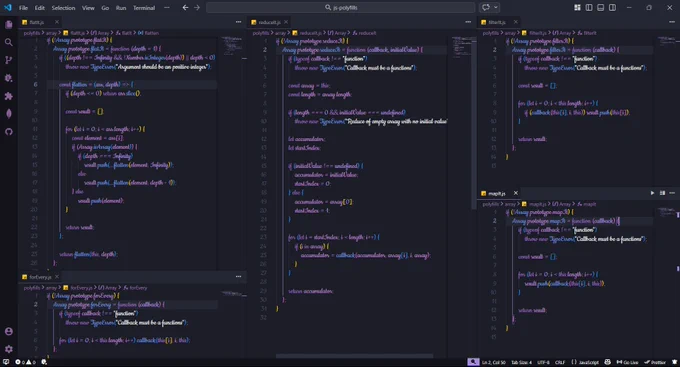
Task: Expand the hidden menus ellipsis in menu bar
Action: (x=167, y=8)
